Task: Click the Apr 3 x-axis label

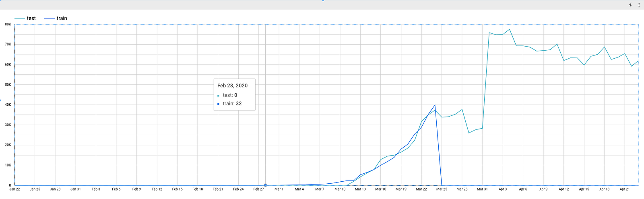Action: click(503, 189)
